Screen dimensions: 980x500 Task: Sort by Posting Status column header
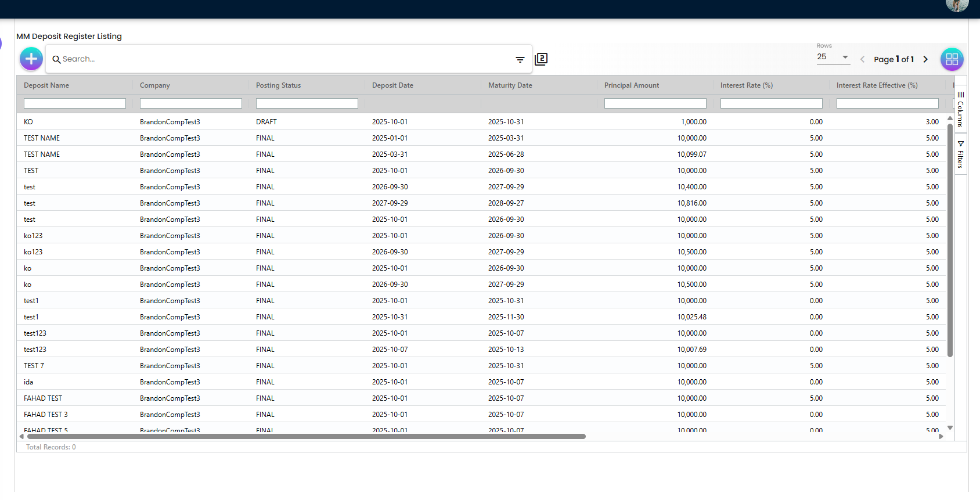point(279,85)
